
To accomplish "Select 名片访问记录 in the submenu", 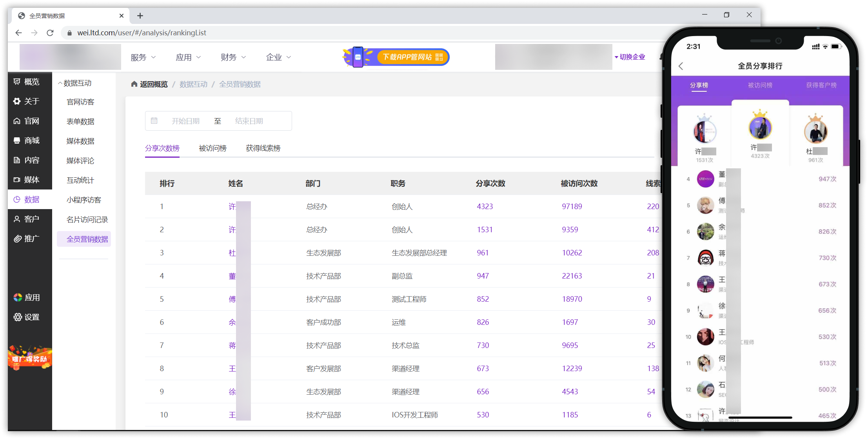I will (87, 220).
